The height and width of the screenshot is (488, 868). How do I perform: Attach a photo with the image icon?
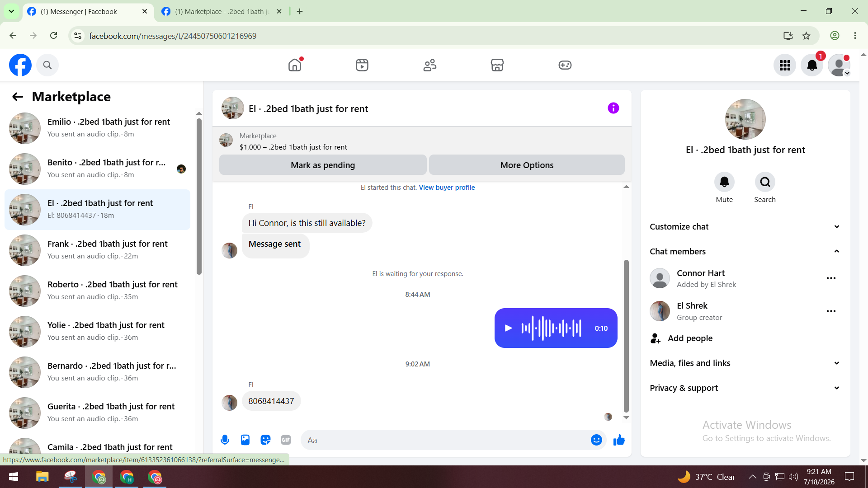tap(245, 440)
